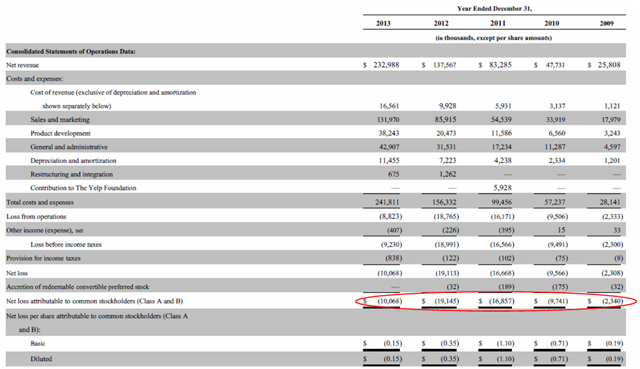Image resolution: width=640 pixels, height=369 pixels.
Task: Select 2009 net revenue value 25,808
Action: point(609,65)
